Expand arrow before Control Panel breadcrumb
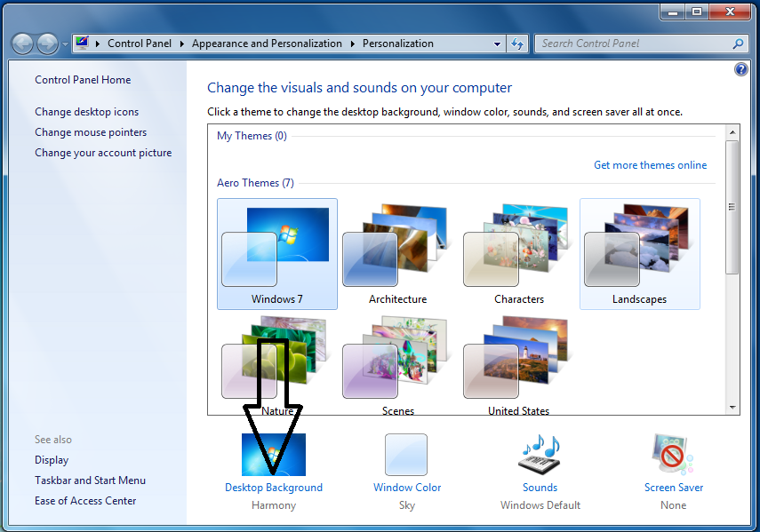Image resolution: width=760 pixels, height=532 pixels. [x=98, y=44]
